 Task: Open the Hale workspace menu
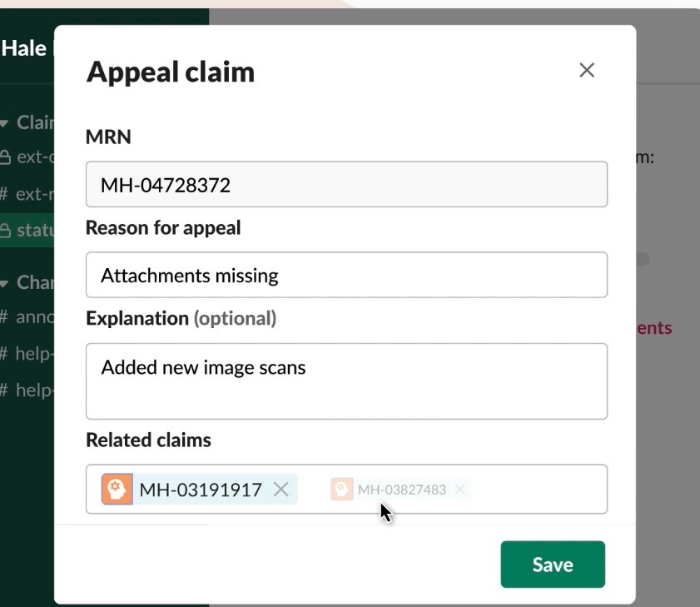pyautogui.click(x=25, y=47)
